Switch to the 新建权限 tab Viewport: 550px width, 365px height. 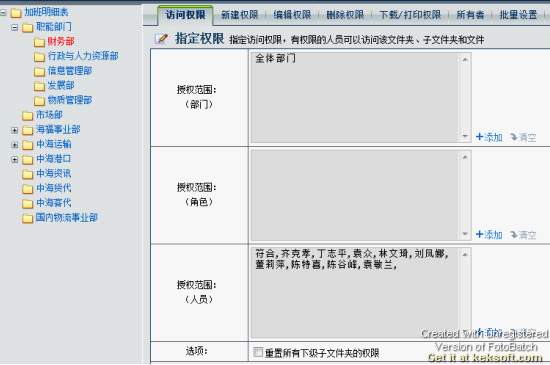240,15
